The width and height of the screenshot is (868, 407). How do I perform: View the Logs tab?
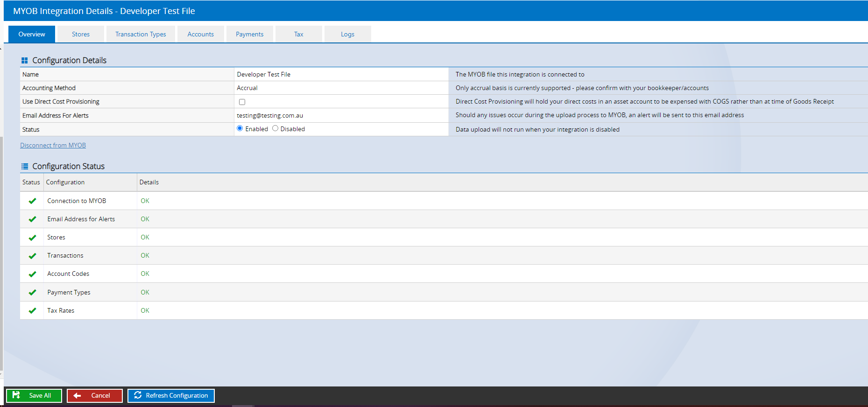(x=348, y=34)
